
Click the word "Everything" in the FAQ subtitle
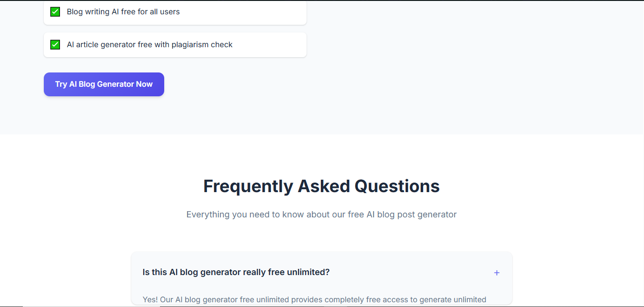coord(208,215)
